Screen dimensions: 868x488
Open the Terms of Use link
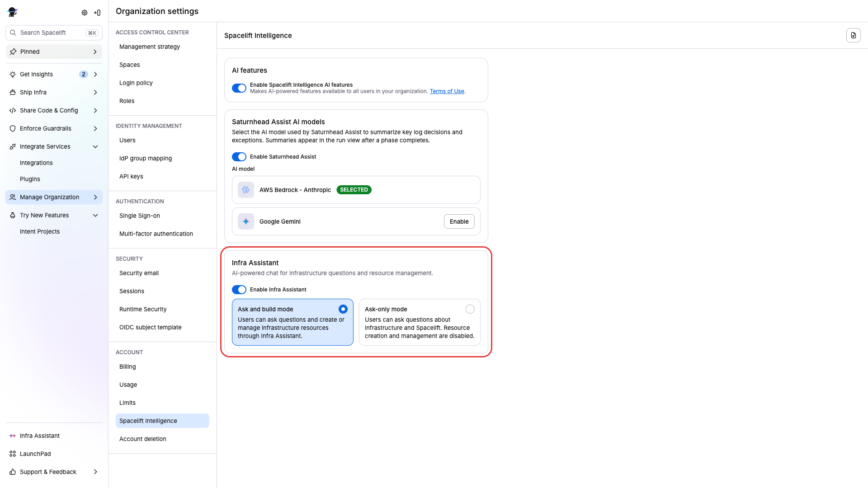point(447,91)
